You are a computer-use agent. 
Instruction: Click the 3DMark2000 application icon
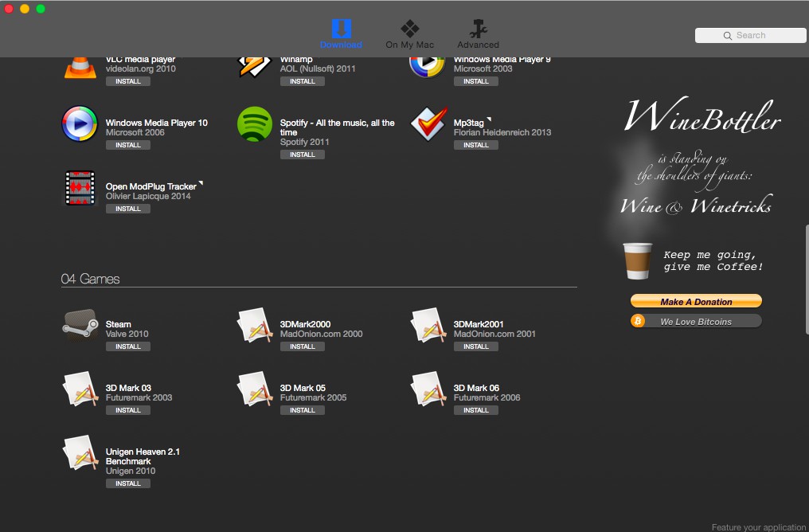click(255, 327)
